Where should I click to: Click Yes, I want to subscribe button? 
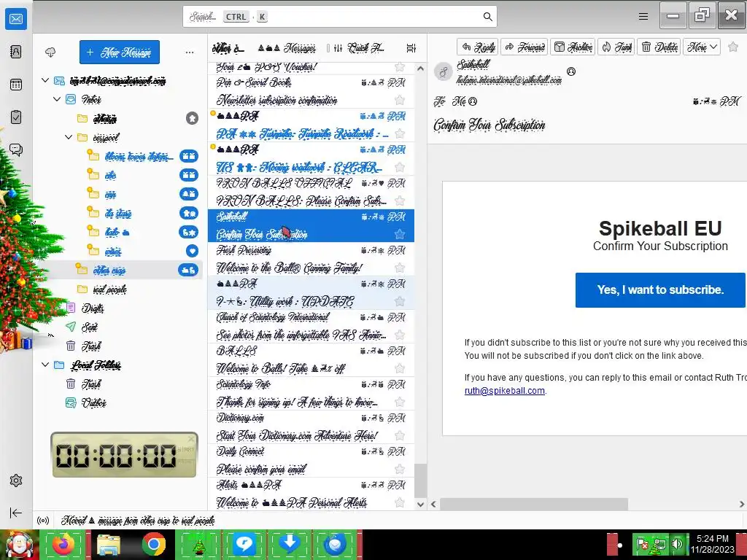[x=660, y=290]
